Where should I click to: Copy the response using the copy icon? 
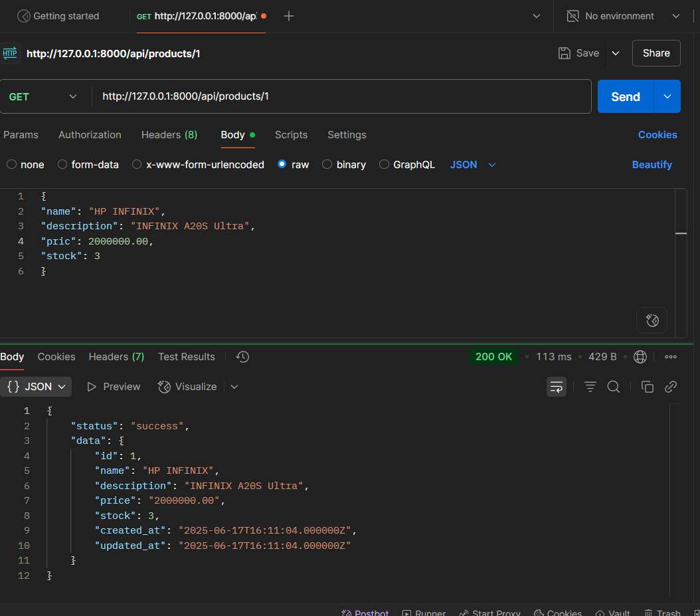click(647, 387)
